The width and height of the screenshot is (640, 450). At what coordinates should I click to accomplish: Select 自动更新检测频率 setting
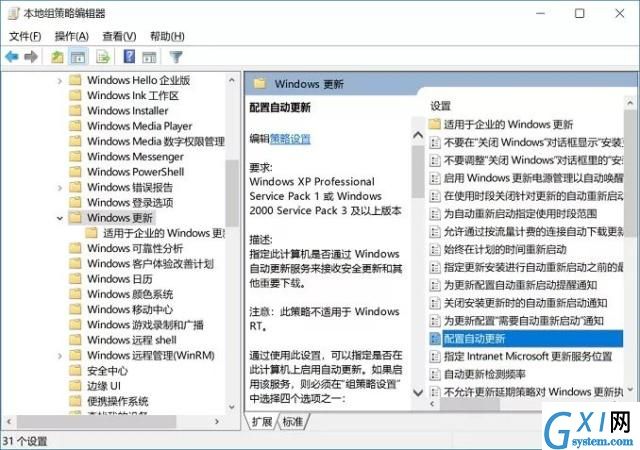click(484, 374)
